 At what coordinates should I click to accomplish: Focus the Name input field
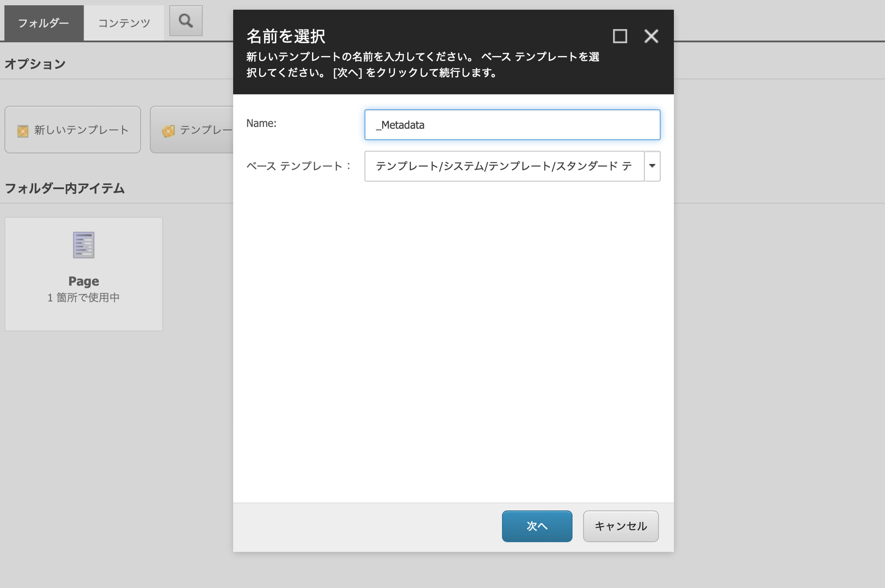(x=512, y=125)
